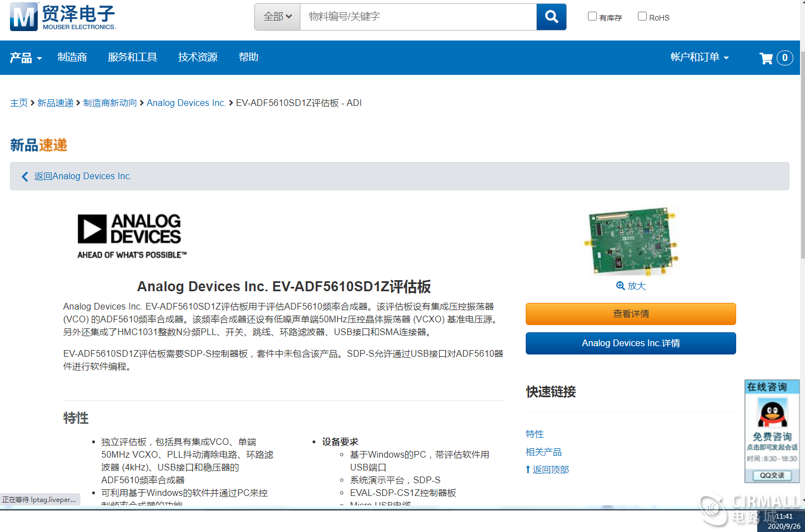Click the EVAL-SDP-CS1Z控制器板 list item
805x532 pixels.
coord(403,493)
